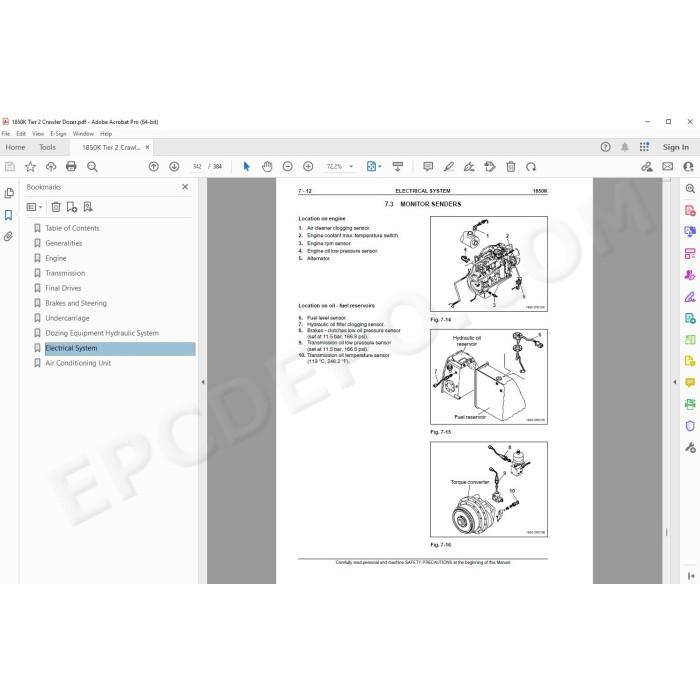Open the Generalities bookmark
The height and width of the screenshot is (700, 700).
pyautogui.click(x=64, y=243)
